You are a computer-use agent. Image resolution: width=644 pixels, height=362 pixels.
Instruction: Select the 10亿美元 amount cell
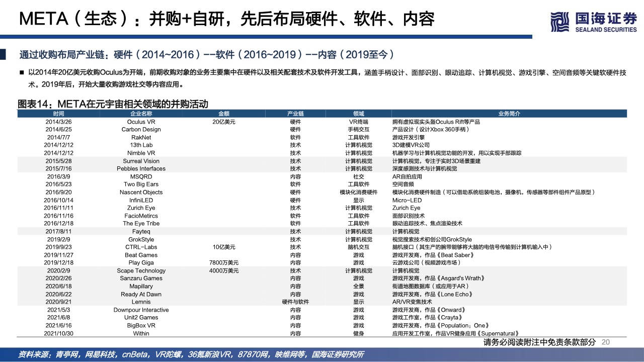[224, 247]
